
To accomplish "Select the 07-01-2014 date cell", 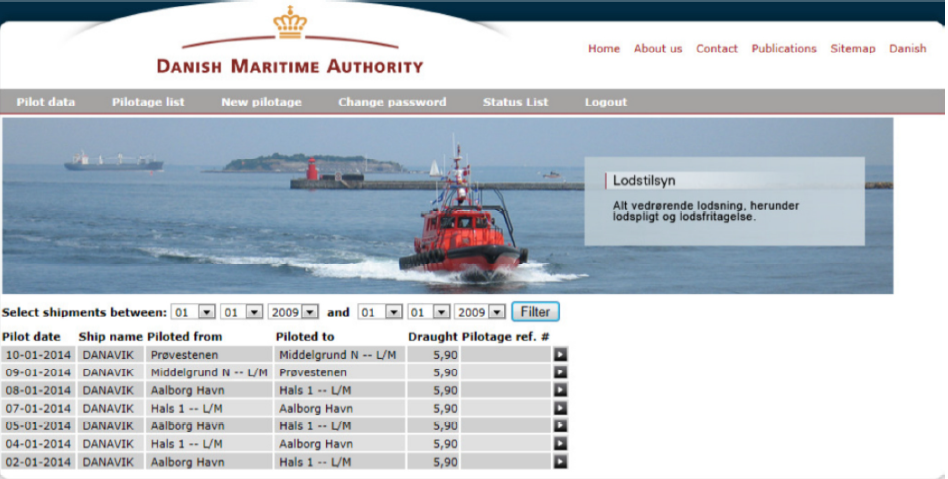I will (x=39, y=408).
